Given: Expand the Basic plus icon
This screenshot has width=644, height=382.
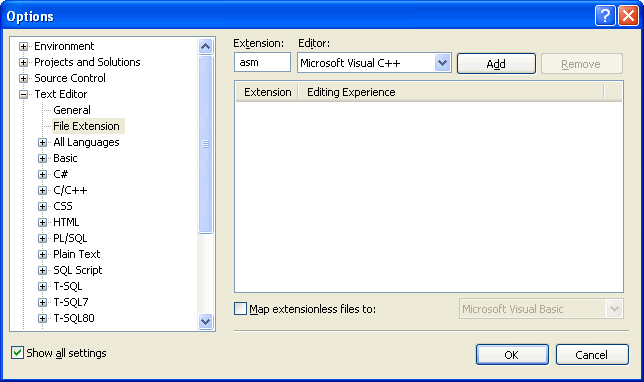Looking at the screenshot, I should tap(42, 159).
